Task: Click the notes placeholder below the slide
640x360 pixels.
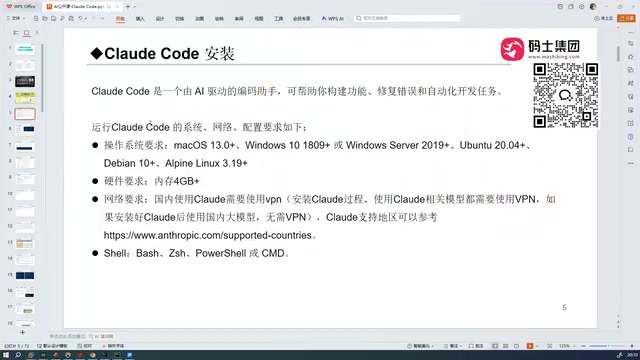Action: (67, 336)
